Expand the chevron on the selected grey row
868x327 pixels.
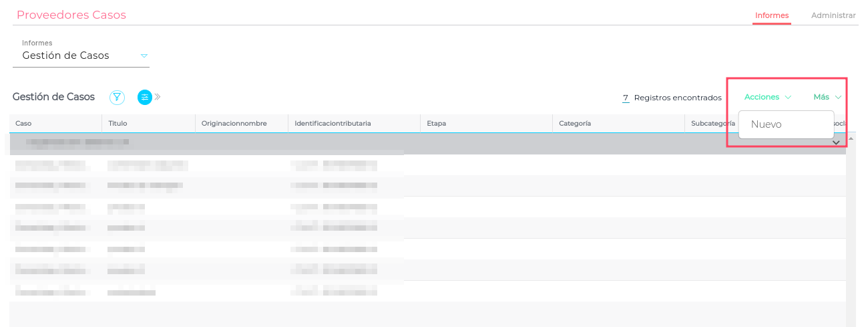point(836,142)
